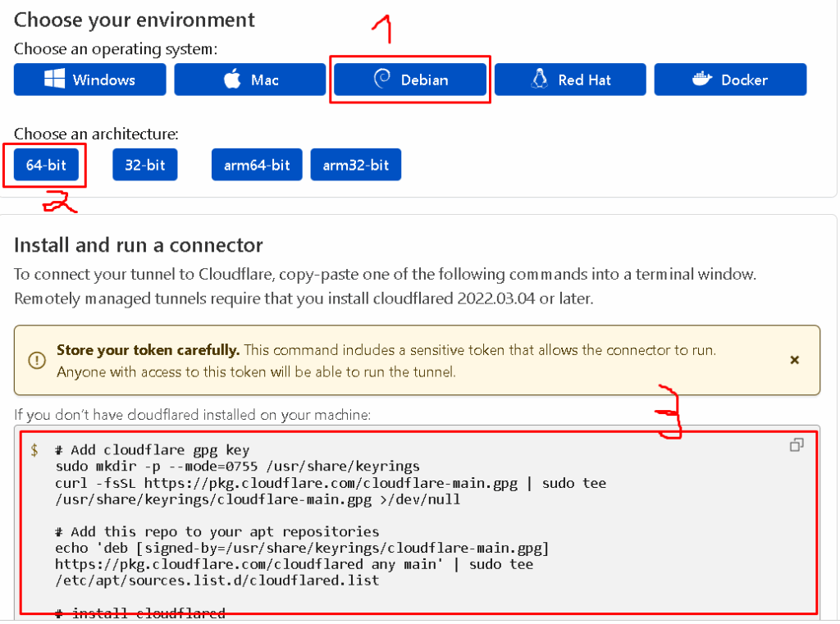The image size is (840, 624).
Task: Choose the 32-bit architecture
Action: tap(144, 165)
